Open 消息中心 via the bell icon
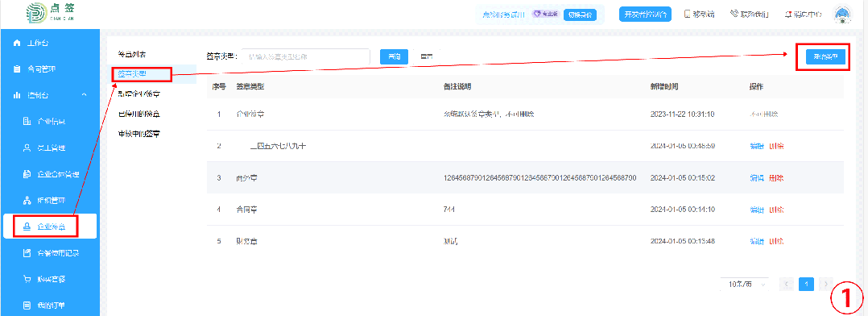The image size is (868, 316). click(788, 15)
